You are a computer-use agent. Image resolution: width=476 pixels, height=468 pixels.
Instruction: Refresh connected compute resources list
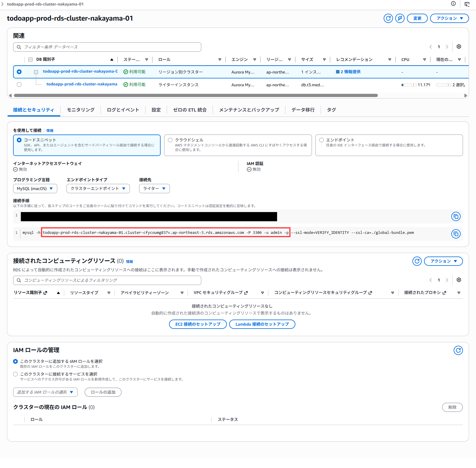pos(417,261)
